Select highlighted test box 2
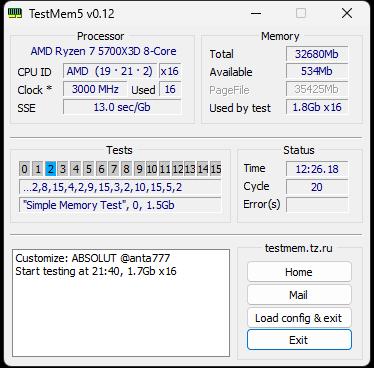This screenshot has height=368, width=374. pyautogui.click(x=50, y=169)
